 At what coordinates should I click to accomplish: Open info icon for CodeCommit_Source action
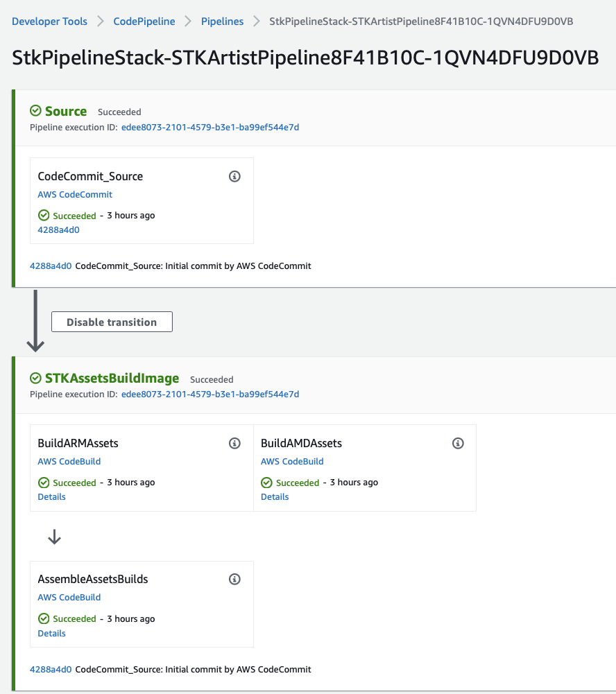tap(234, 176)
